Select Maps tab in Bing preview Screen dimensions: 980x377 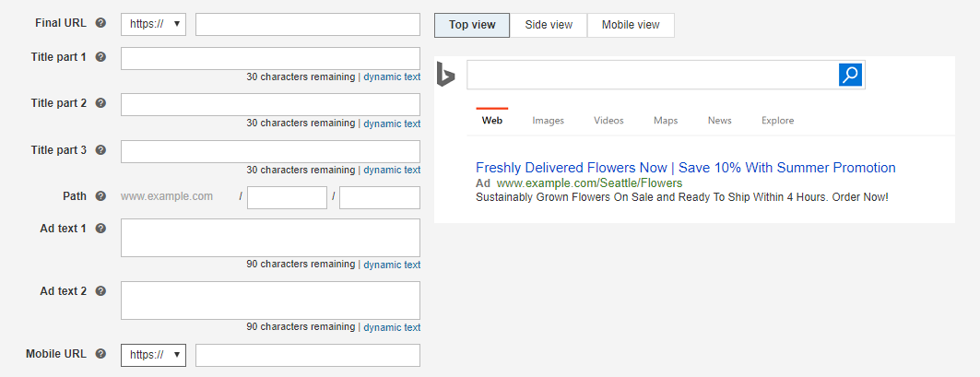point(666,121)
